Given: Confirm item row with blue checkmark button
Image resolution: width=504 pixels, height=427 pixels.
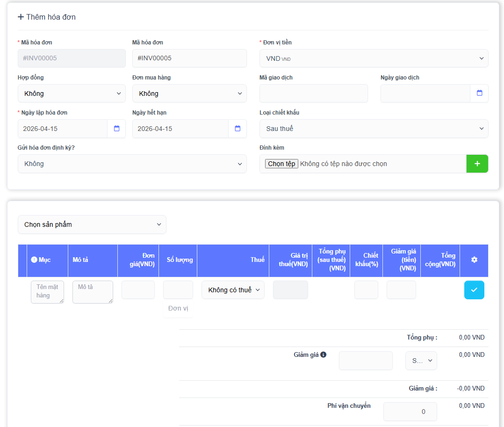Looking at the screenshot, I should 474,290.
